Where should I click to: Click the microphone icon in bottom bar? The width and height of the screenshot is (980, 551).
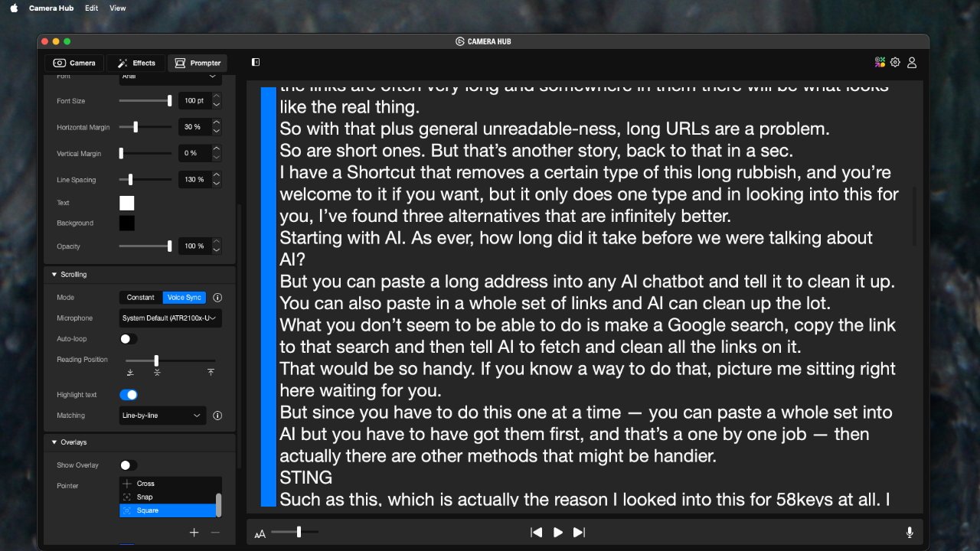(910, 532)
